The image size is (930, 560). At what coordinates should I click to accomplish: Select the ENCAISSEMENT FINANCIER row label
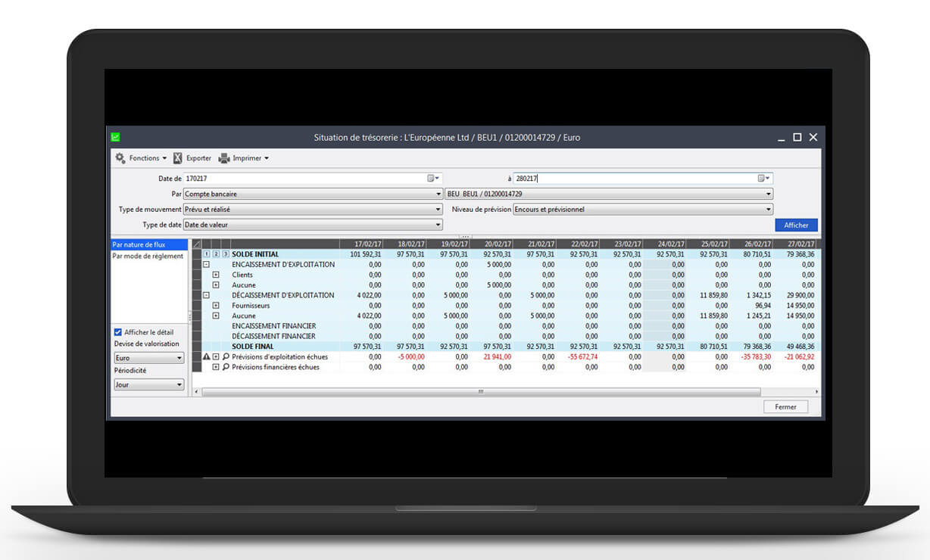tap(274, 326)
